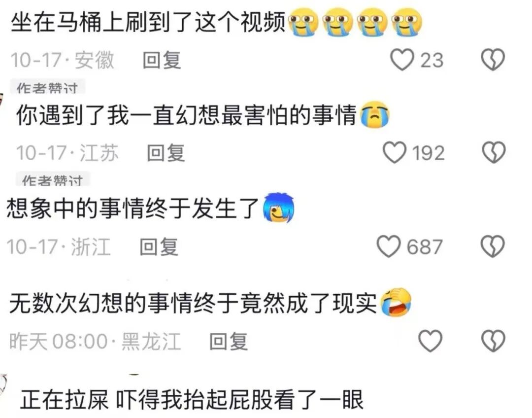Open the comment 正在拉屎 吓得我抬起屁股看了一眼
The image size is (532, 418).
pos(192,399)
